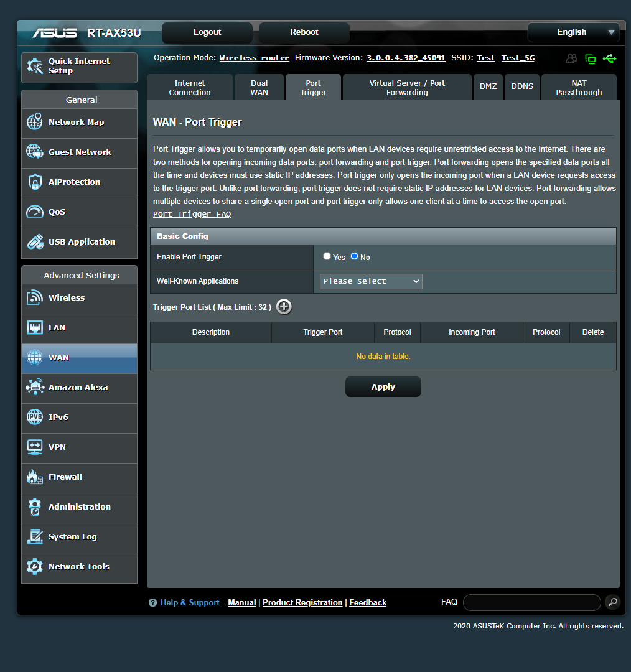Click the Network Tools gear icon
The height and width of the screenshot is (672, 631).
pos(35,567)
